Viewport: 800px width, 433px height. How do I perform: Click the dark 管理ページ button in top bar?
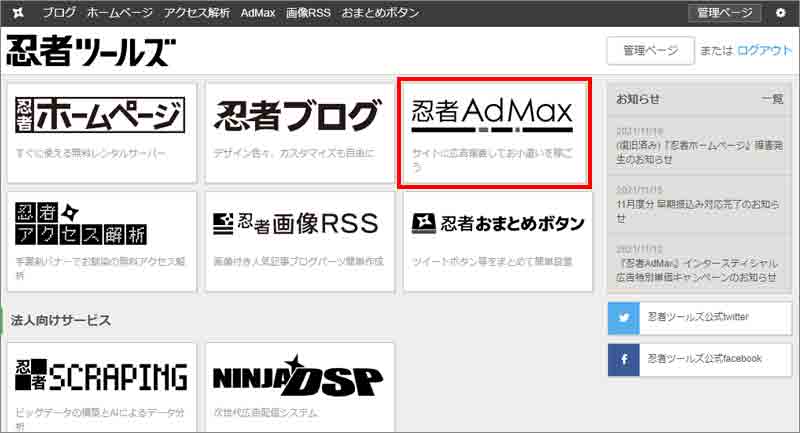click(x=724, y=13)
